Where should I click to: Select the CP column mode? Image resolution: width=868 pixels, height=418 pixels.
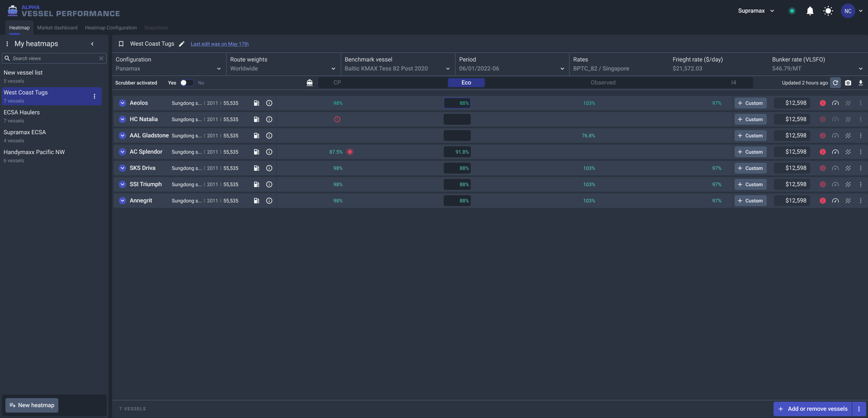(x=337, y=83)
